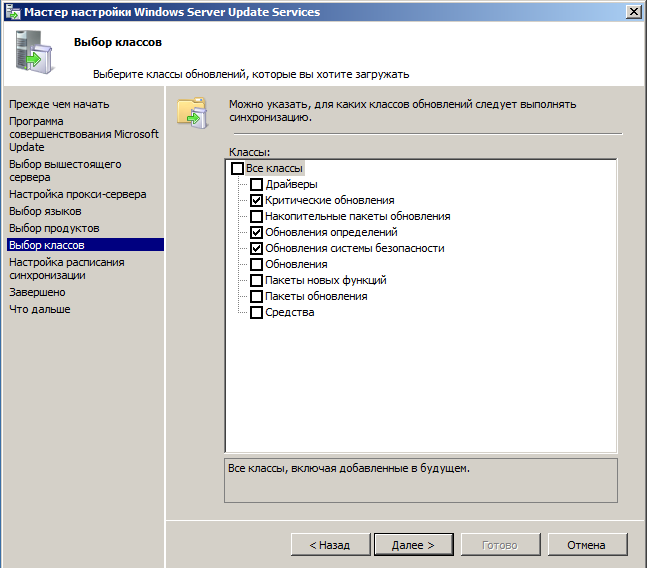
Task: Jump to 'Выбор языков' step
Action: (x=45, y=211)
